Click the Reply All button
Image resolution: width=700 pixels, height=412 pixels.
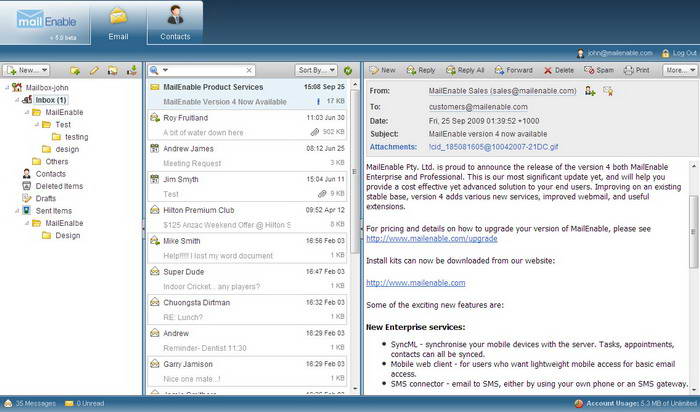click(x=465, y=70)
